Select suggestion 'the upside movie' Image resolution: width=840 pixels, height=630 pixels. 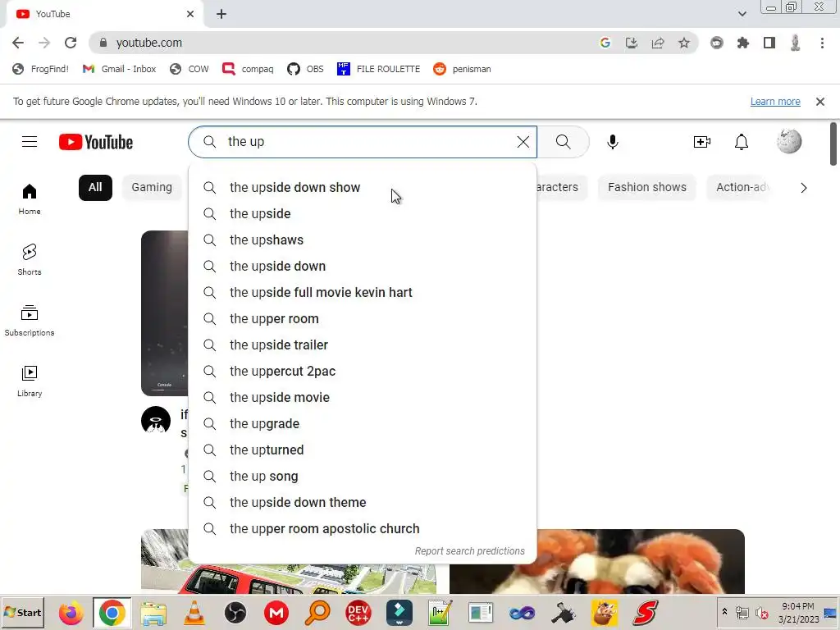tap(363, 398)
